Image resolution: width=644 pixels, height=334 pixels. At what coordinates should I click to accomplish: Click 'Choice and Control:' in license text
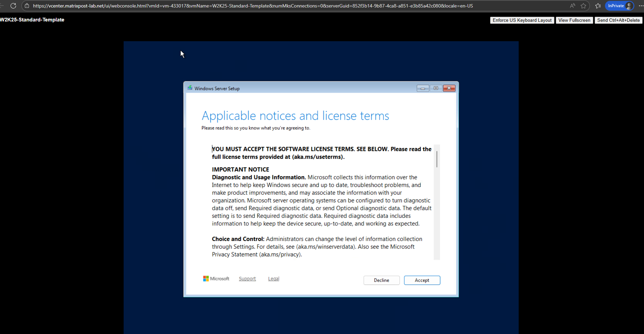[x=238, y=239]
